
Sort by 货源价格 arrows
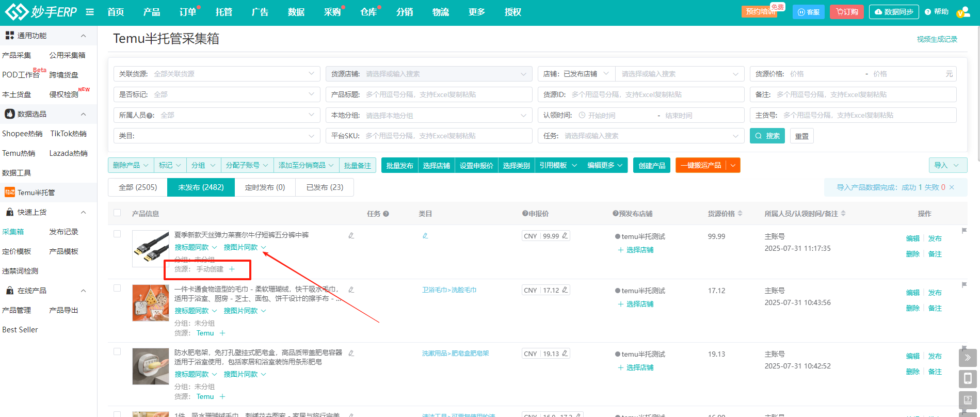(740, 213)
